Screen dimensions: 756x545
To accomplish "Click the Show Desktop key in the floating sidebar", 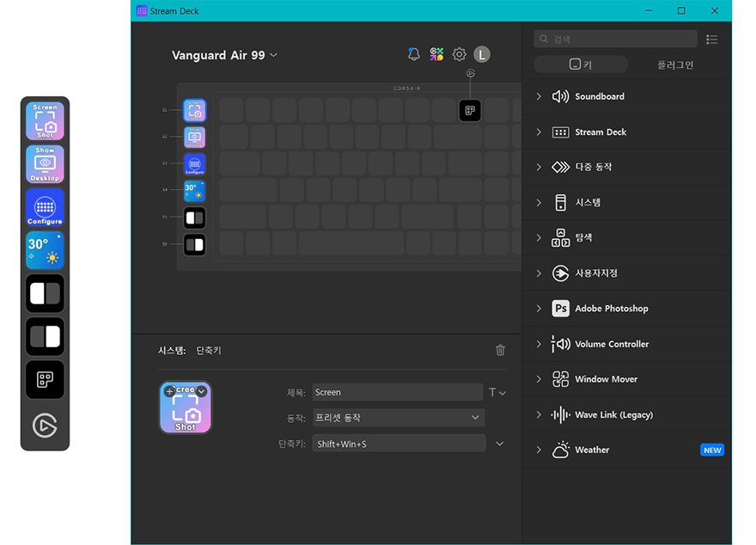I will coord(45,164).
